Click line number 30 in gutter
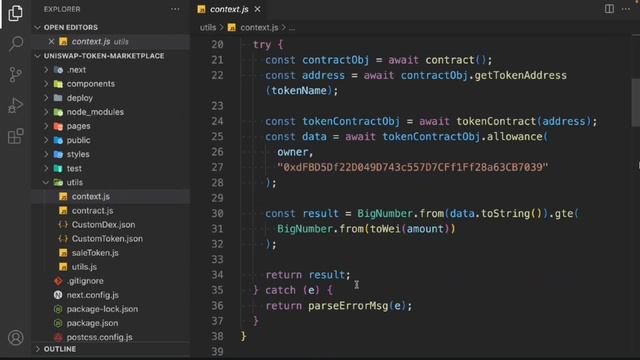The width and height of the screenshot is (640, 360). 217,213
